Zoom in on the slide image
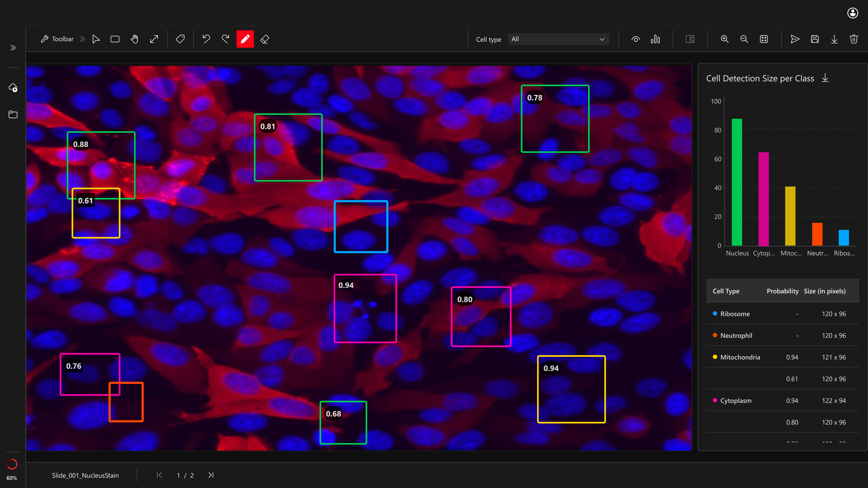The width and height of the screenshot is (868, 488). (724, 39)
